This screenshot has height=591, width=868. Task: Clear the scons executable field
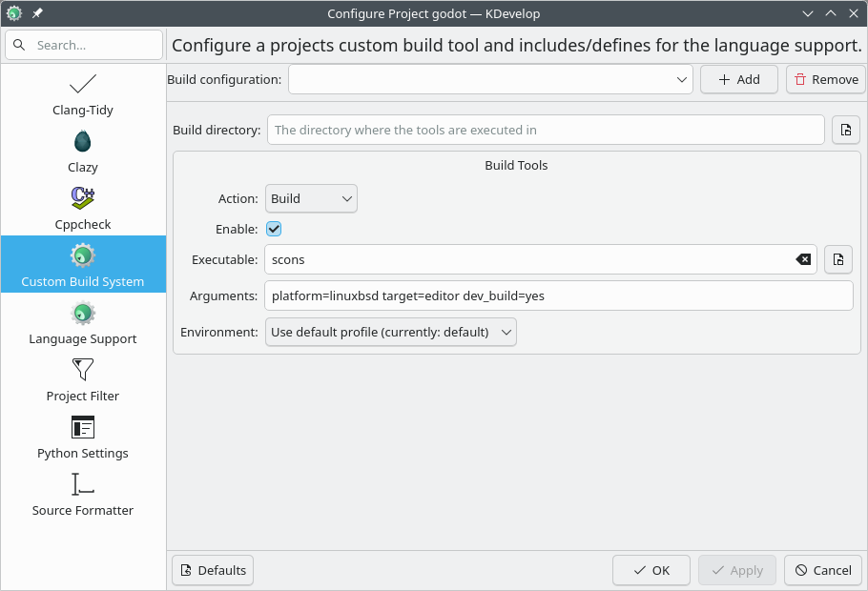[x=804, y=258]
